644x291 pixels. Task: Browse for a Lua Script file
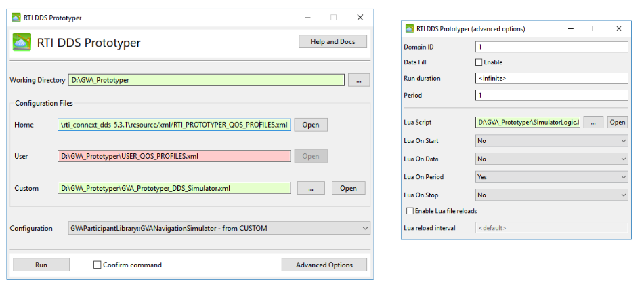(593, 122)
